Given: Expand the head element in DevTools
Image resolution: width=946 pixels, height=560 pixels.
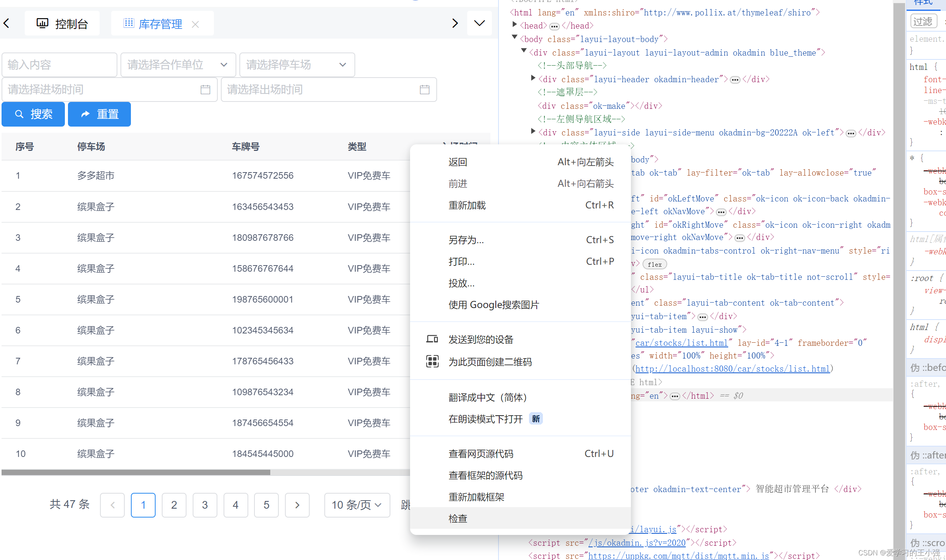Looking at the screenshot, I should click(514, 25).
